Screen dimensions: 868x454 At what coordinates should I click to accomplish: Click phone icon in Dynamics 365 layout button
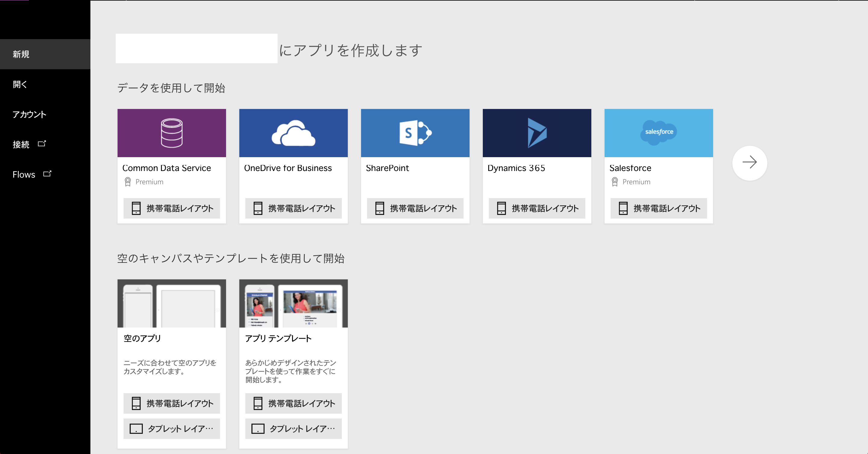[x=501, y=208]
